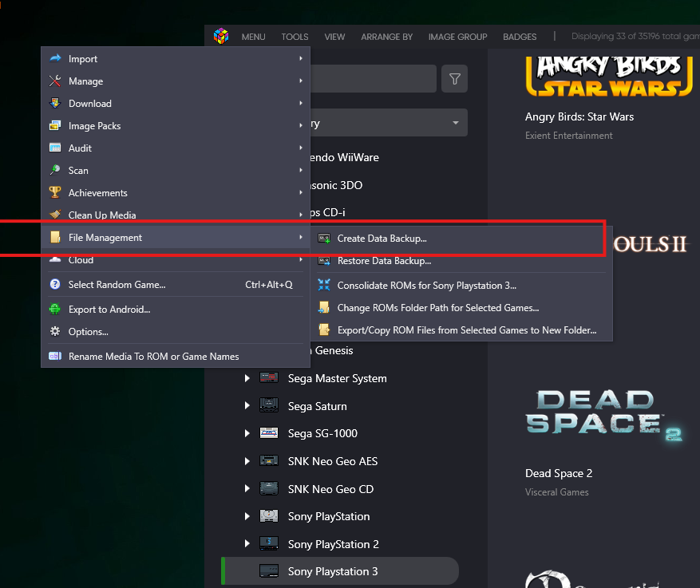The height and width of the screenshot is (588, 700).
Task: Click the Rename Media icon
Action: tap(55, 356)
